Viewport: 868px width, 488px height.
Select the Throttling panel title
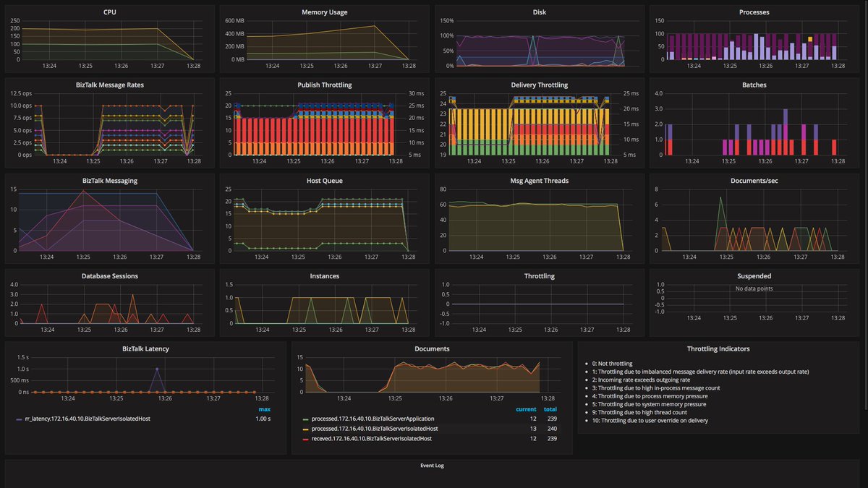[540, 275]
